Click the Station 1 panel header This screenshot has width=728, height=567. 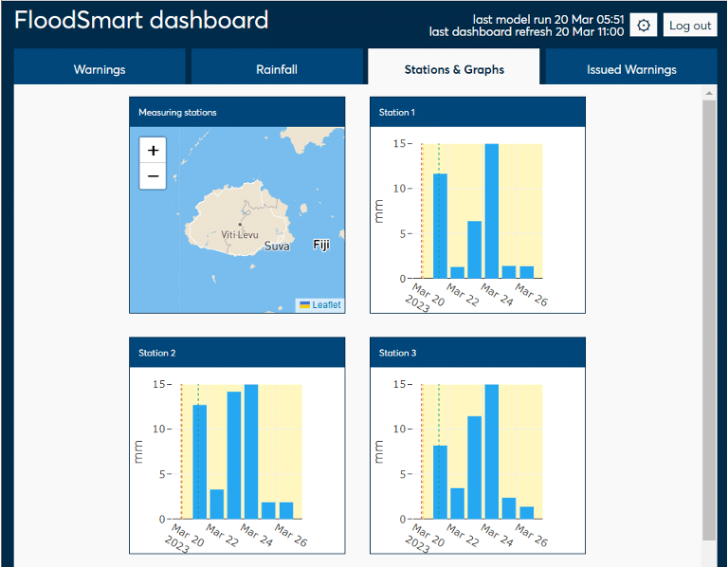point(477,113)
